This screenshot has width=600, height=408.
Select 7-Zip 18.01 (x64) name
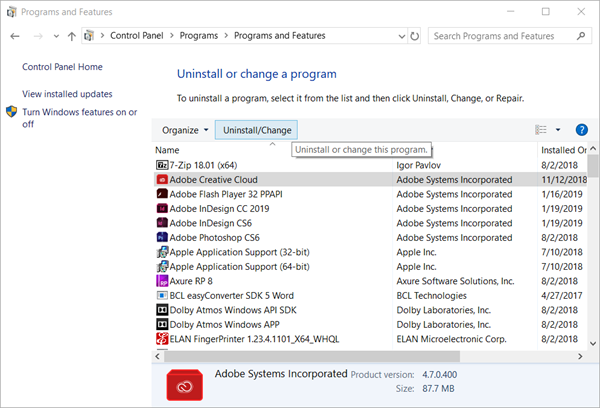tap(203, 165)
